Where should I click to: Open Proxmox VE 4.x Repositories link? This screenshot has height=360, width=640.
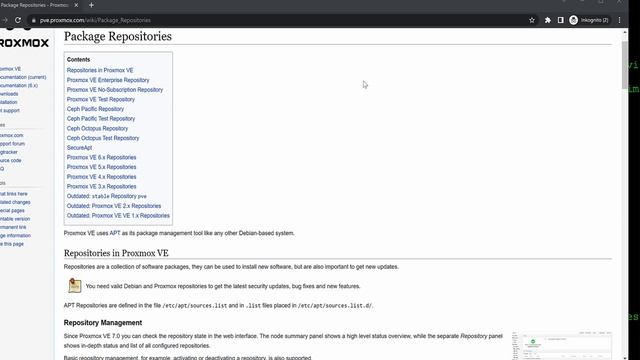click(x=102, y=177)
